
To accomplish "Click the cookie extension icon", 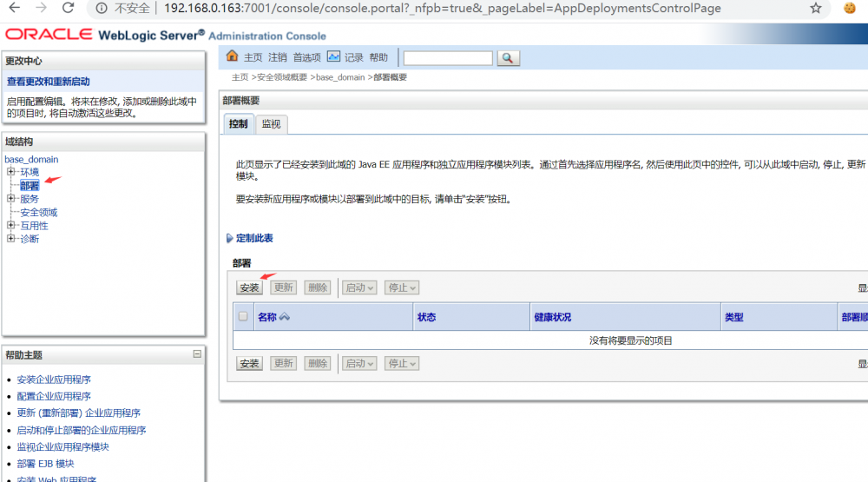I will click(850, 9).
